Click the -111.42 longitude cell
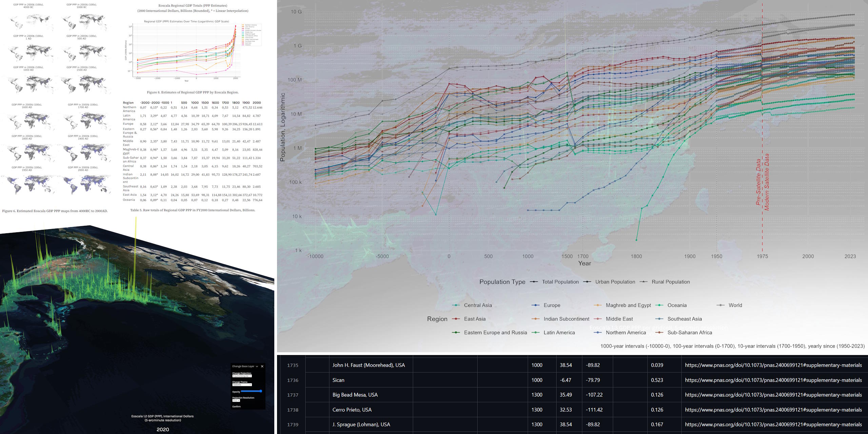The height and width of the screenshot is (434, 868). point(594,410)
